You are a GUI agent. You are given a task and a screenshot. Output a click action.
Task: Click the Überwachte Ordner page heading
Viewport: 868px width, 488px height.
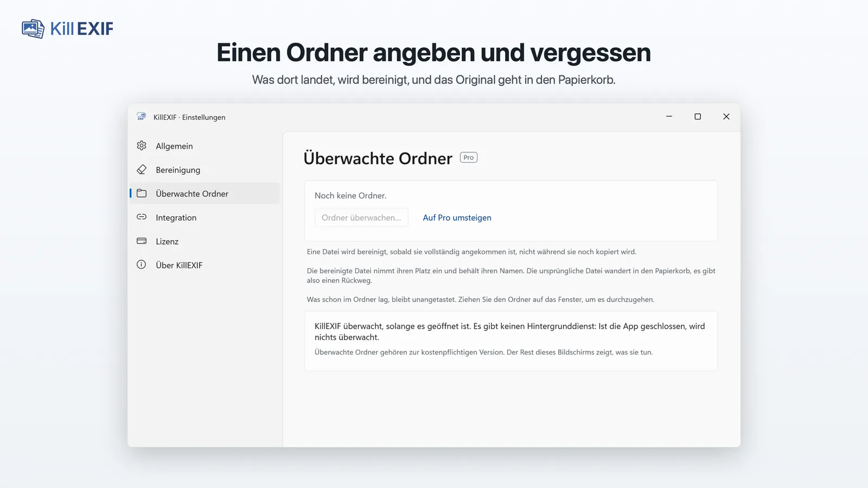378,158
